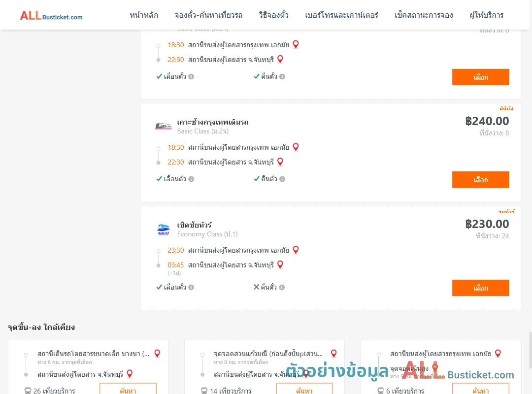Click ค้นหา button for 14 เที่ยวบริการ card
The width and height of the screenshot is (532, 394).
click(x=304, y=390)
